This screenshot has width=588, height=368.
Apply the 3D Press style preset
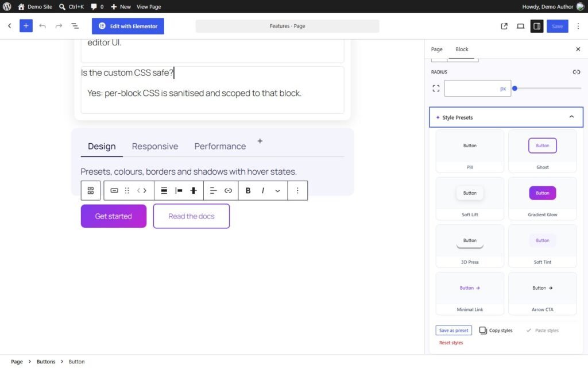tap(470, 246)
